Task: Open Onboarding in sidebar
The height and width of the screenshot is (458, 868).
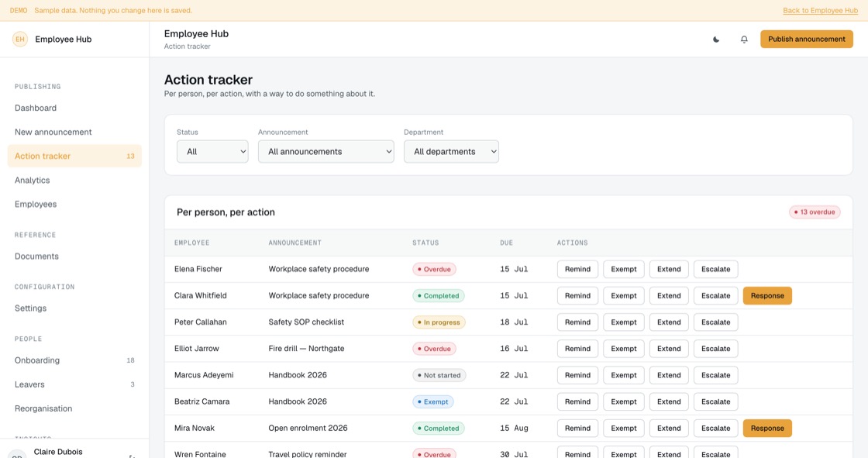Action: [74, 360]
